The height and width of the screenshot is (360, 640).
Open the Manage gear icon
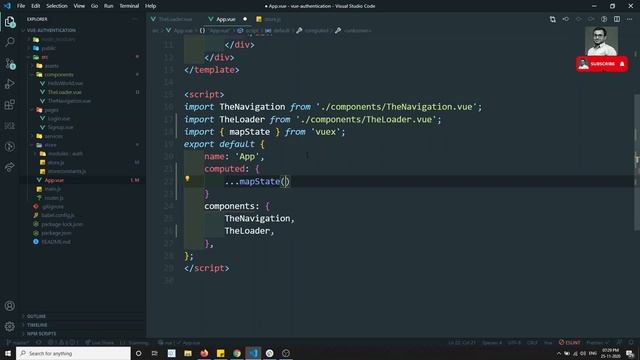[x=10, y=326]
